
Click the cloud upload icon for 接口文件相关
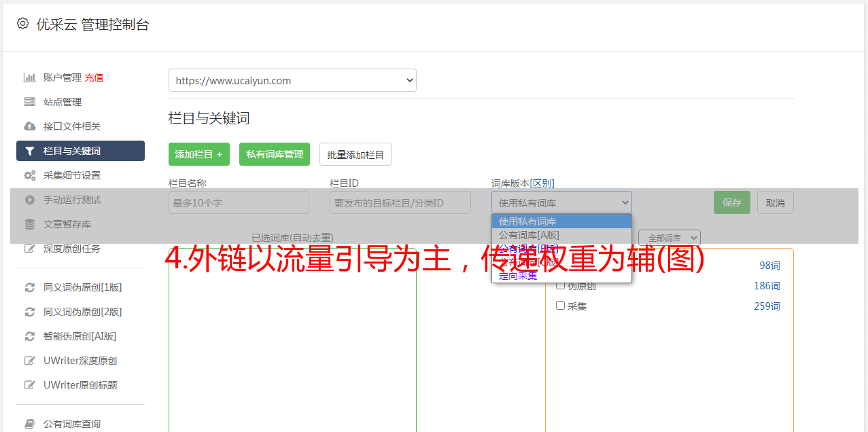[29, 126]
